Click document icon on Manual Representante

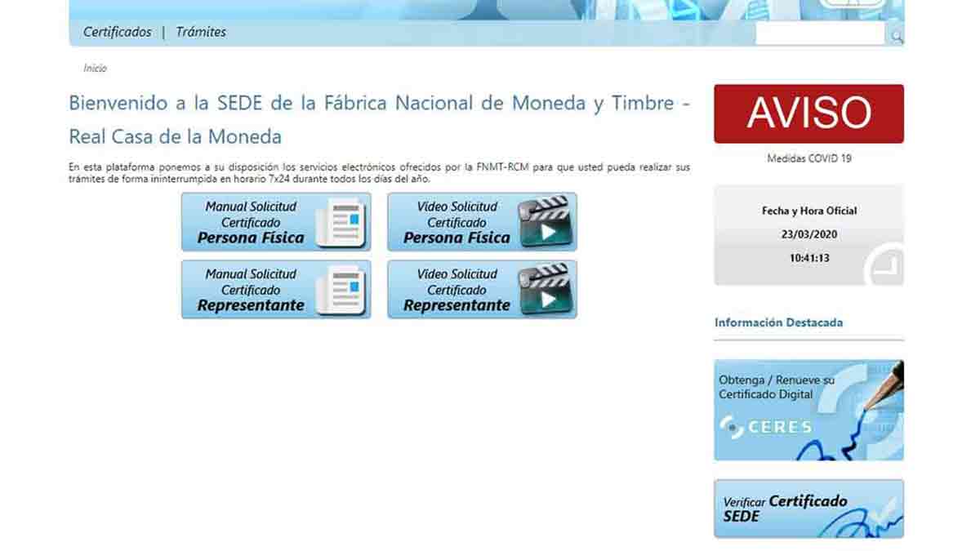(342, 291)
